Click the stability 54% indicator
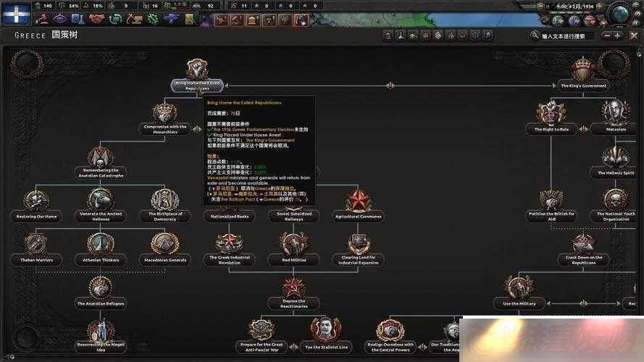This screenshot has height=362, width=644. 69,6
